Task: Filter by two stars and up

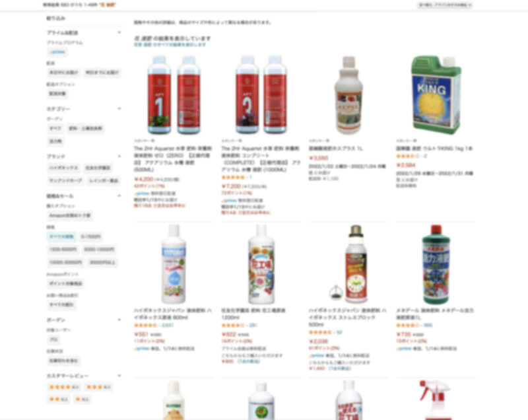Action: coord(59,399)
